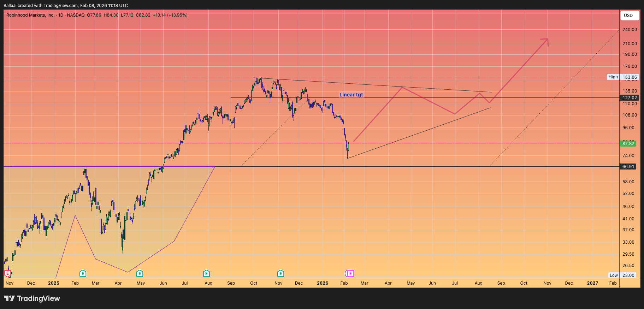Click the 26.50 price scale label

[628, 266]
